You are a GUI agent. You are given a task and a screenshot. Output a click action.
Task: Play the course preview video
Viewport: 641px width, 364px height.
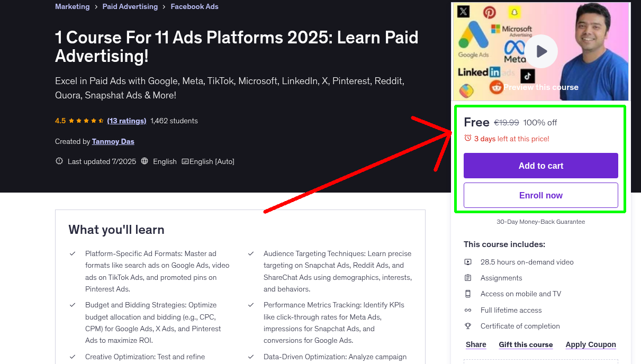541,51
